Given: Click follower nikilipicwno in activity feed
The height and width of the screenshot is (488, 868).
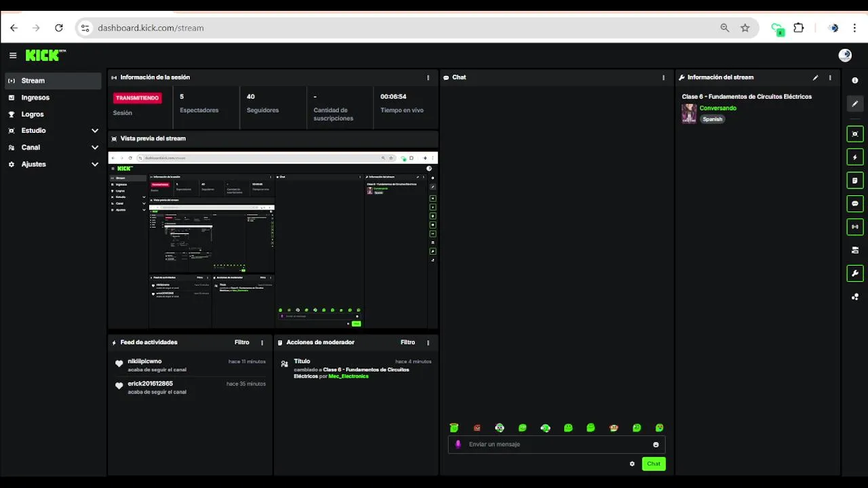Looking at the screenshot, I should coord(144,361).
